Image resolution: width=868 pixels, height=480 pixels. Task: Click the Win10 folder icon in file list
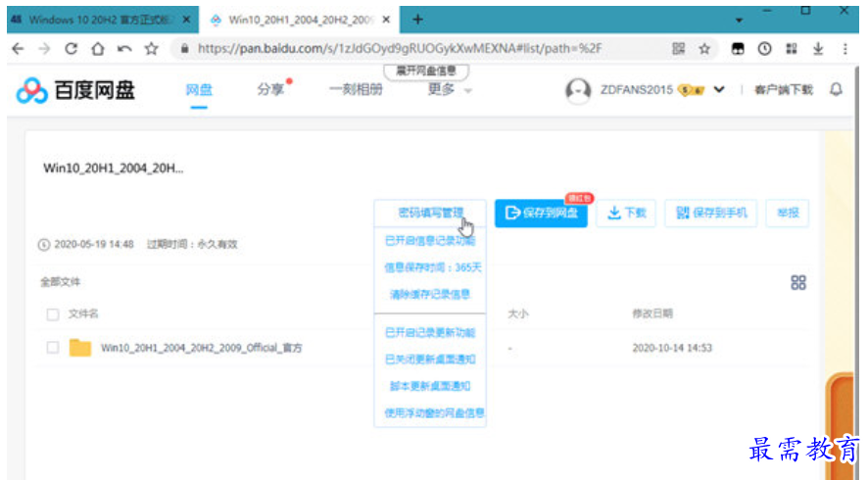click(x=80, y=348)
